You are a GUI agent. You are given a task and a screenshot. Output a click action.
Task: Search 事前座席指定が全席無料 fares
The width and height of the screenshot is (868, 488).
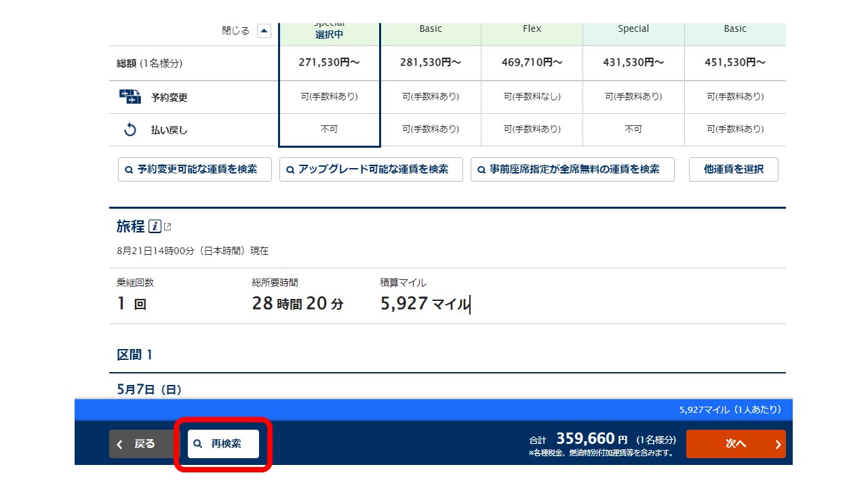[x=572, y=169]
